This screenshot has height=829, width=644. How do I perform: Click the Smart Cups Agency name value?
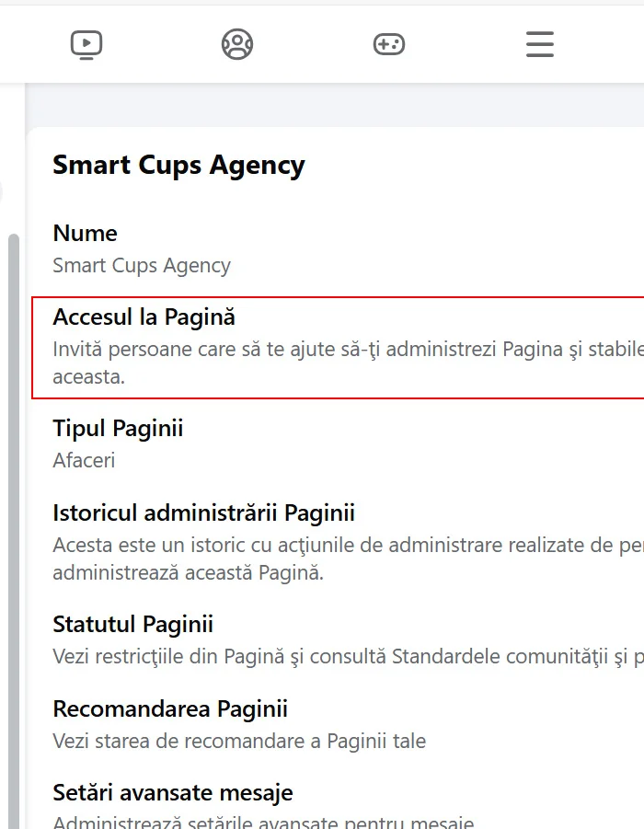point(142,266)
